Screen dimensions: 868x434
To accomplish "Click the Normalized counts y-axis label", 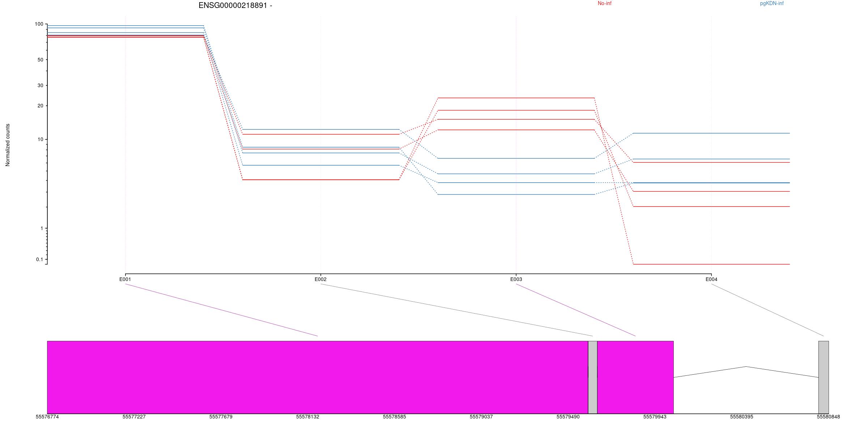I will (x=8, y=145).
